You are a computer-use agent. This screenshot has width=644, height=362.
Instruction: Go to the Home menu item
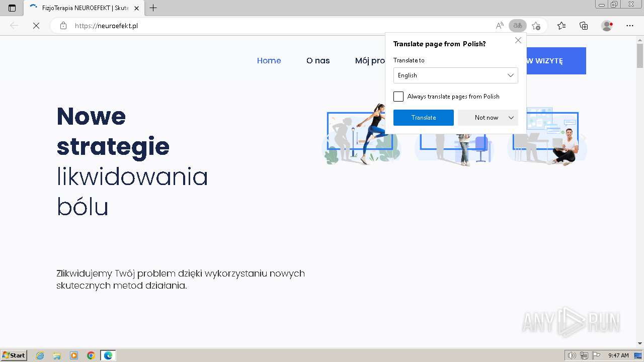269,61
